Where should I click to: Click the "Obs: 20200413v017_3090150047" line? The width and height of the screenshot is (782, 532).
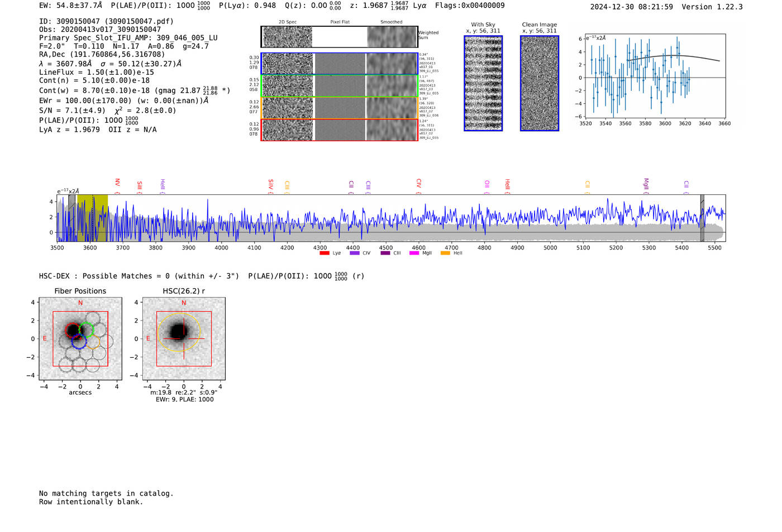(x=100, y=30)
